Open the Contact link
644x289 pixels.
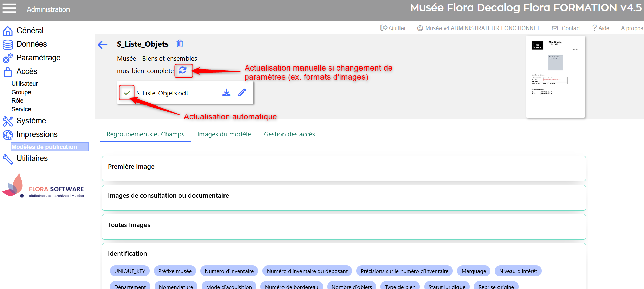pyautogui.click(x=566, y=28)
